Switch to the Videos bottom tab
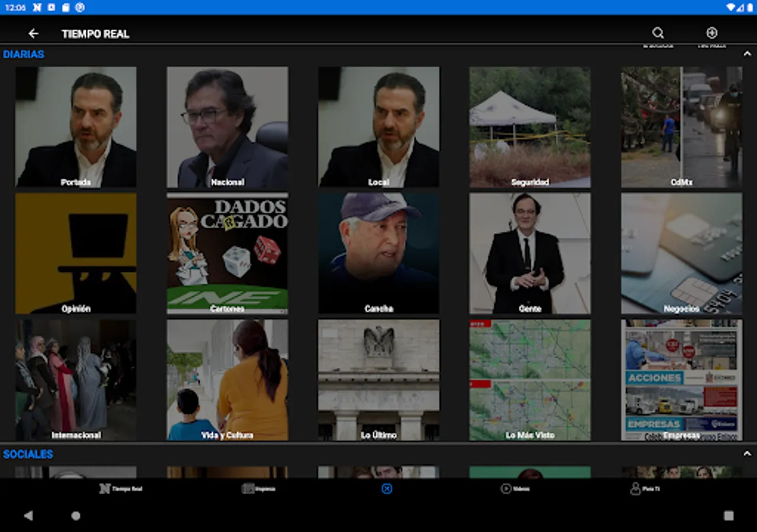757x532 pixels. coord(515,489)
